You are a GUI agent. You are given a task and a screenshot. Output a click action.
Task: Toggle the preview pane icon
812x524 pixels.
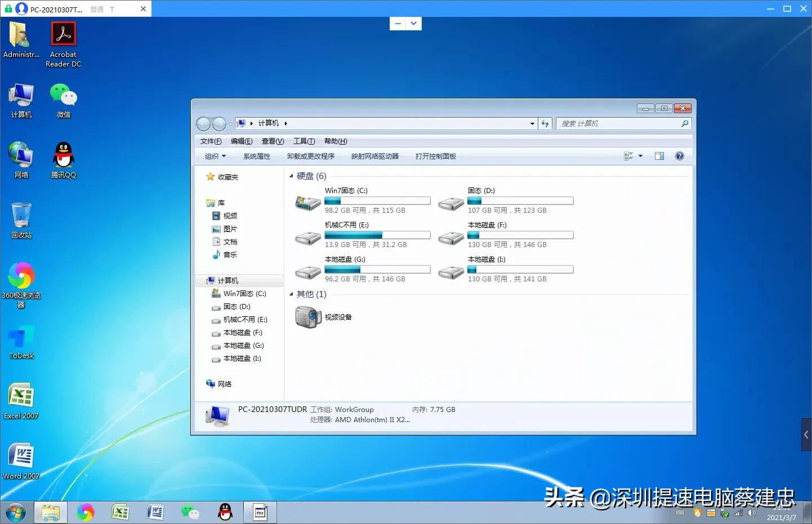(x=659, y=156)
